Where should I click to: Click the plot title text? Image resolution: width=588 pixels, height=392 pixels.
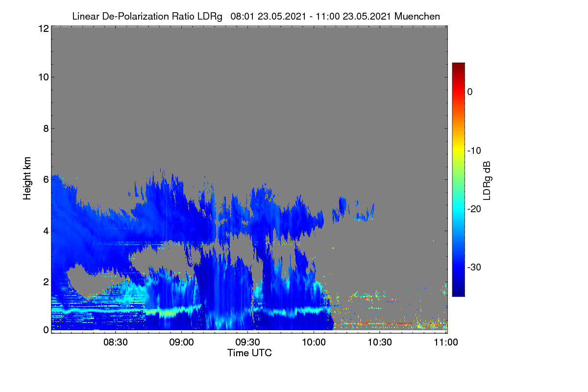[x=256, y=16]
